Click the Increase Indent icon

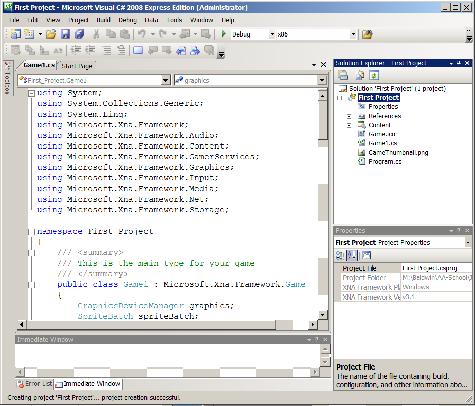[x=90, y=50]
